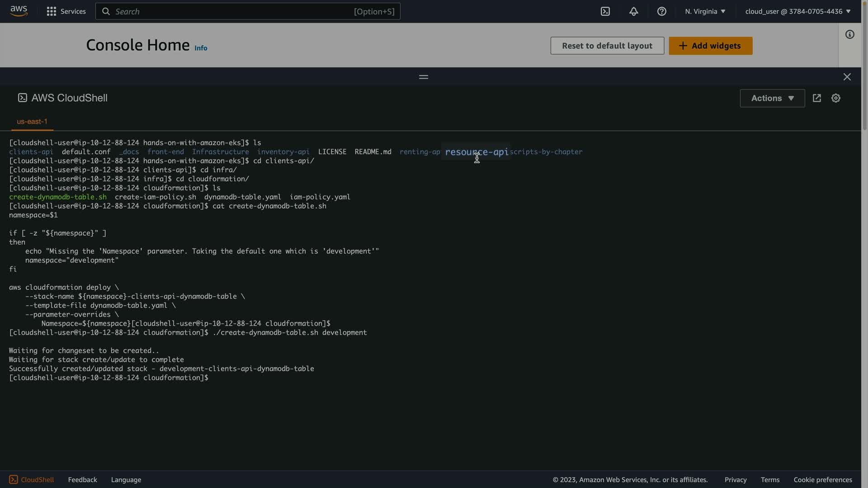Screen dimensions: 868x488
Task: Expand the cloud_user account menu
Action: (x=797, y=11)
